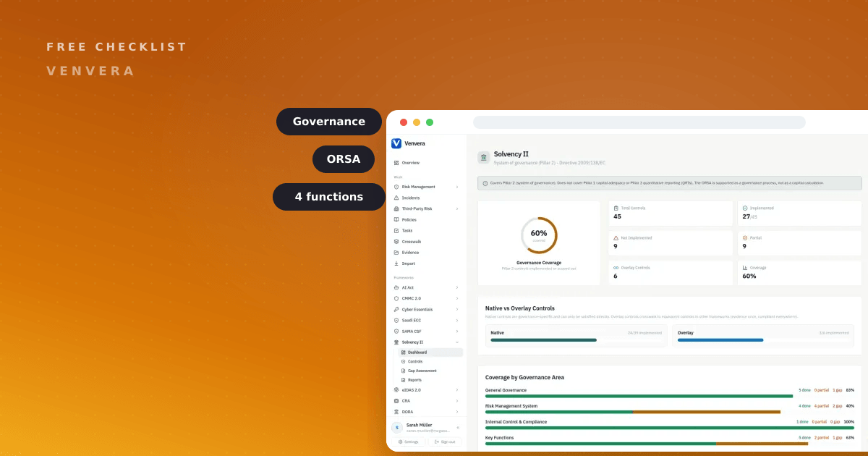This screenshot has height=456, width=868.
Task: Click the AI Act framework icon
Action: click(x=396, y=287)
